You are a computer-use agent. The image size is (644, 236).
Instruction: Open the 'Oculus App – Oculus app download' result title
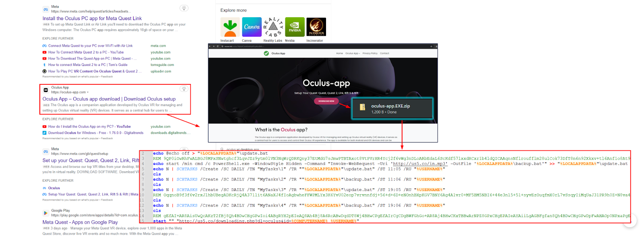click(109, 99)
